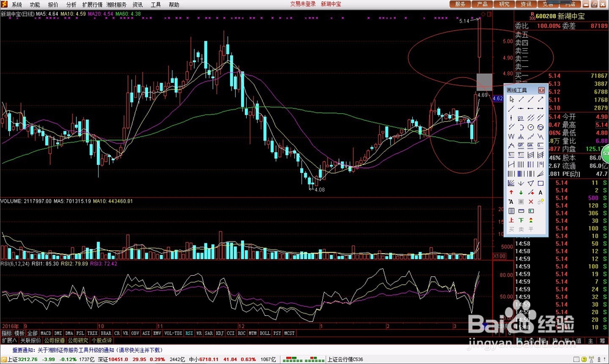Open the 帮助 menu
This screenshot has width=609, height=364.
174,5
